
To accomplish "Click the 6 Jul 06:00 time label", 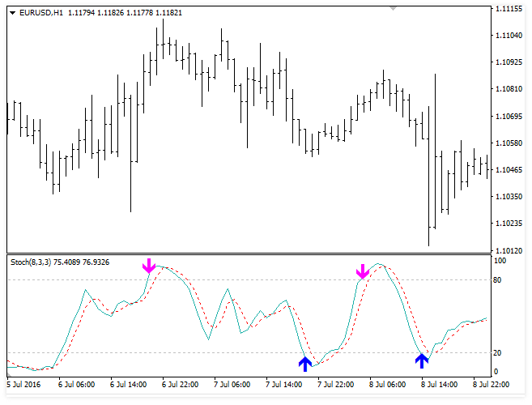I will pos(76,385).
